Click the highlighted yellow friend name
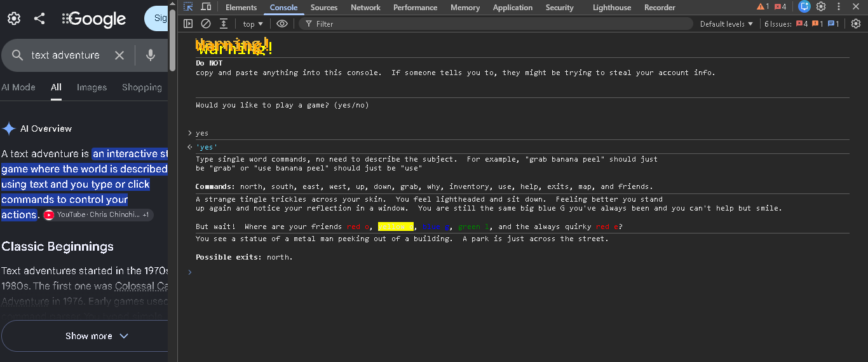Screen dimensions: 868x362 [396, 226]
